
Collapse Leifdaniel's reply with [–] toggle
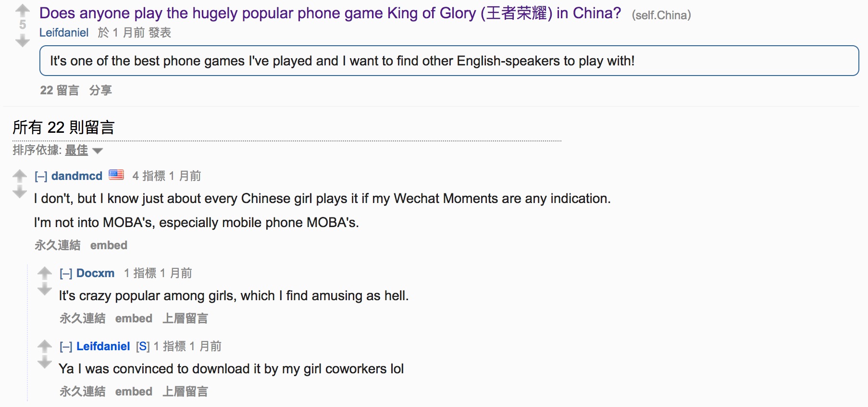(66, 346)
